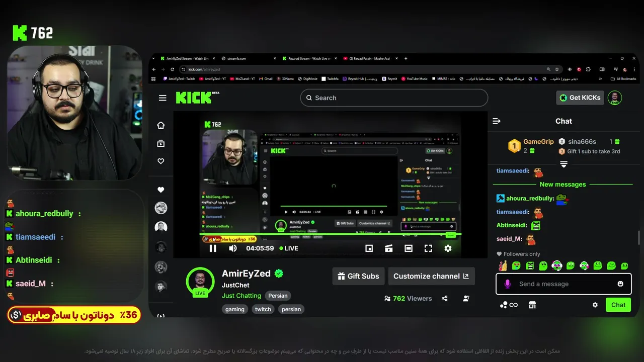
Task: Expand the gift leaderboard chevron
Action: click(563, 164)
